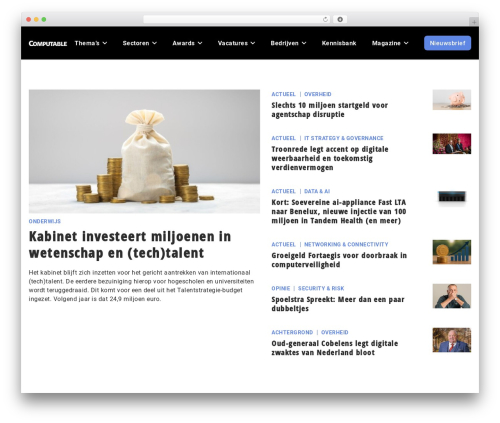
Task: Click Overheid tag beside Achtergrond
Action: coord(335,333)
